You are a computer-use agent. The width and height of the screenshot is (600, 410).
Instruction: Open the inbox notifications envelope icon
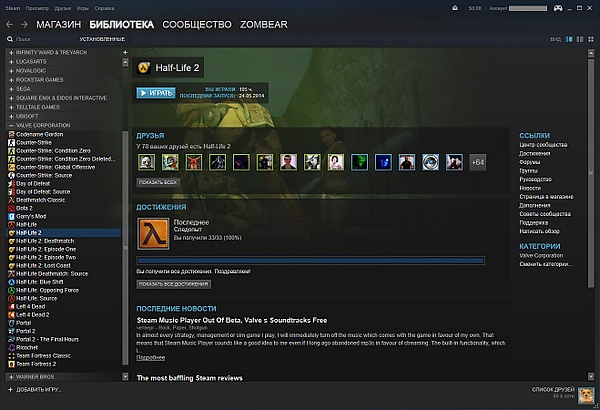(x=455, y=6)
